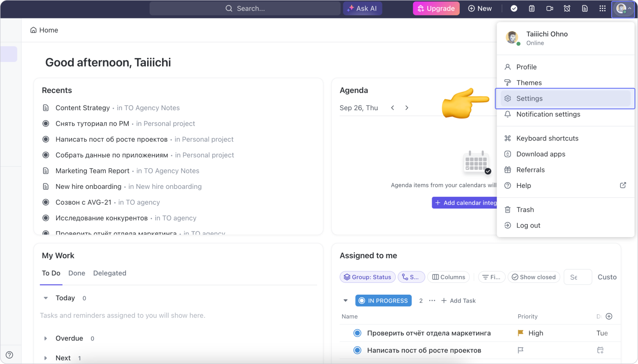Viewport: 638px width, 364px height.
Task: Click the Upgrade button
Action: click(x=436, y=8)
